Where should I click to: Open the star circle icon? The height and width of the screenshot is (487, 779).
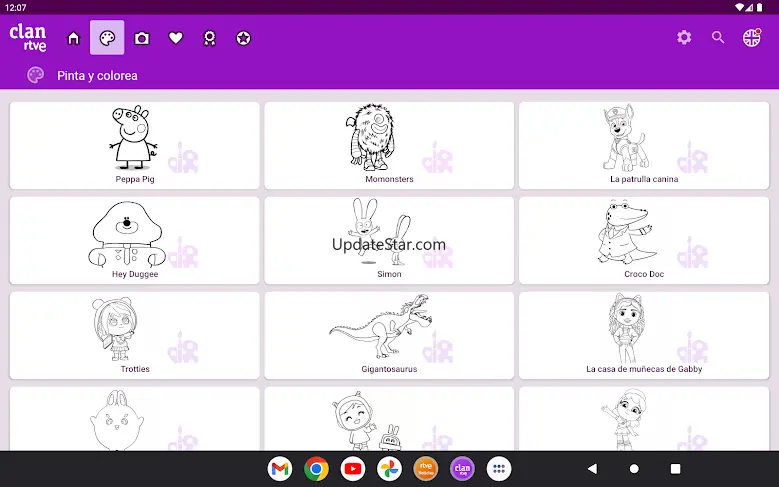coord(243,38)
